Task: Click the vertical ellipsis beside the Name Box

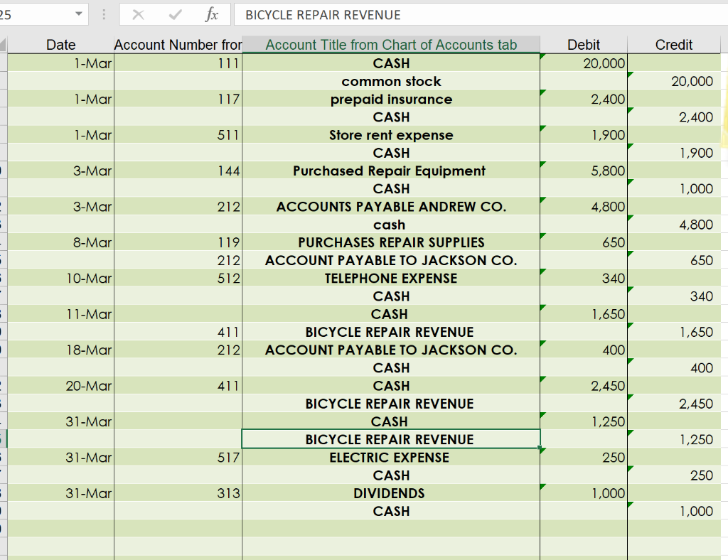Action: (x=102, y=15)
